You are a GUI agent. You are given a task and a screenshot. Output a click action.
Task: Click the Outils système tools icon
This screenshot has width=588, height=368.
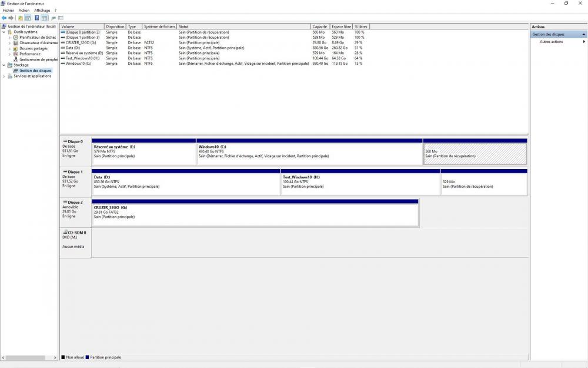[x=10, y=32]
